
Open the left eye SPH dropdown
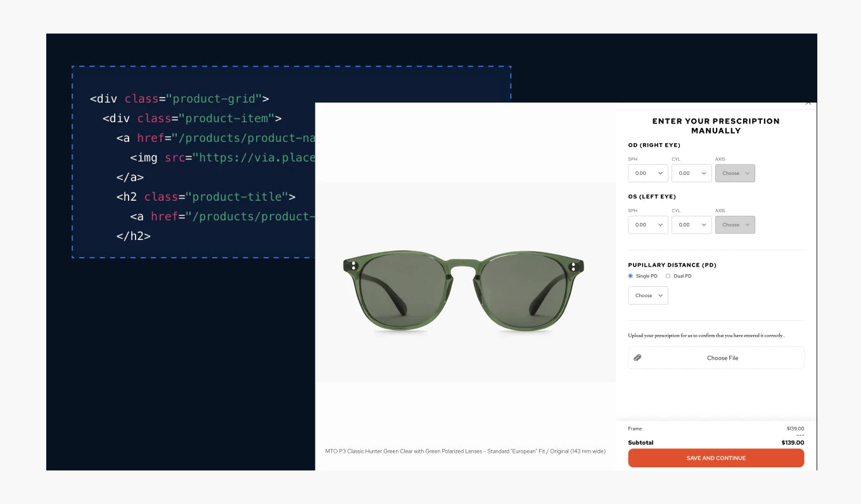[647, 225]
